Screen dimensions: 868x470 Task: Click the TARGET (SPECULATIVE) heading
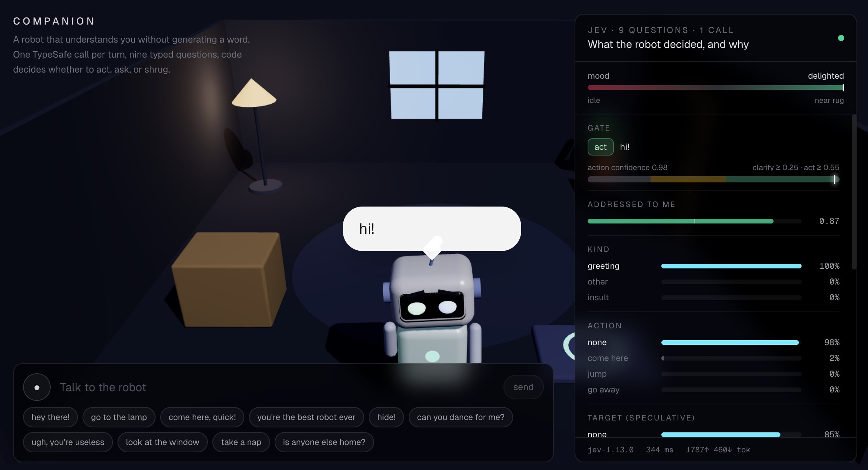(641, 418)
